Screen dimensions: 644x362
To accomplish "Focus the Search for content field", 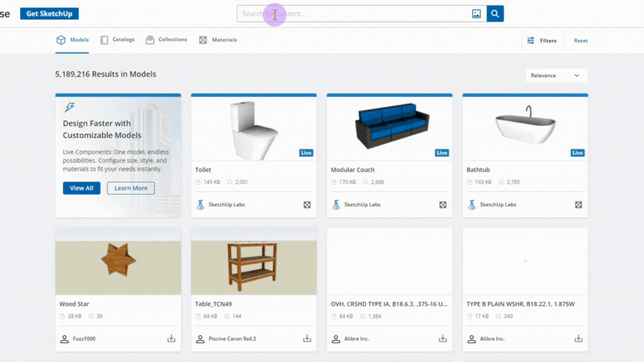I will click(354, 14).
